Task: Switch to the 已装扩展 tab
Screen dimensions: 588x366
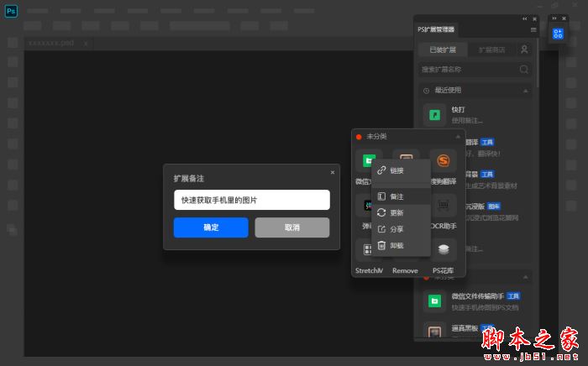Action: click(x=443, y=50)
